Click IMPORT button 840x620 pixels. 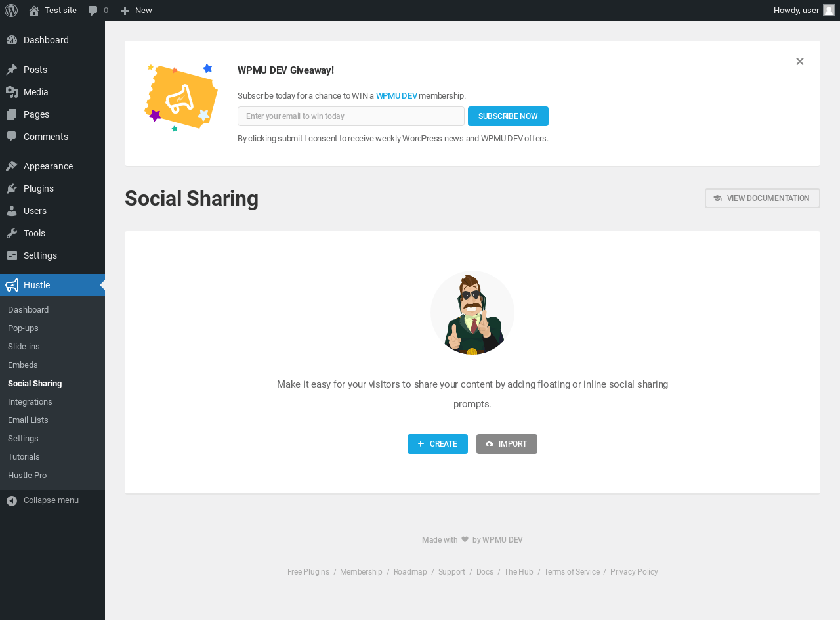point(507,444)
